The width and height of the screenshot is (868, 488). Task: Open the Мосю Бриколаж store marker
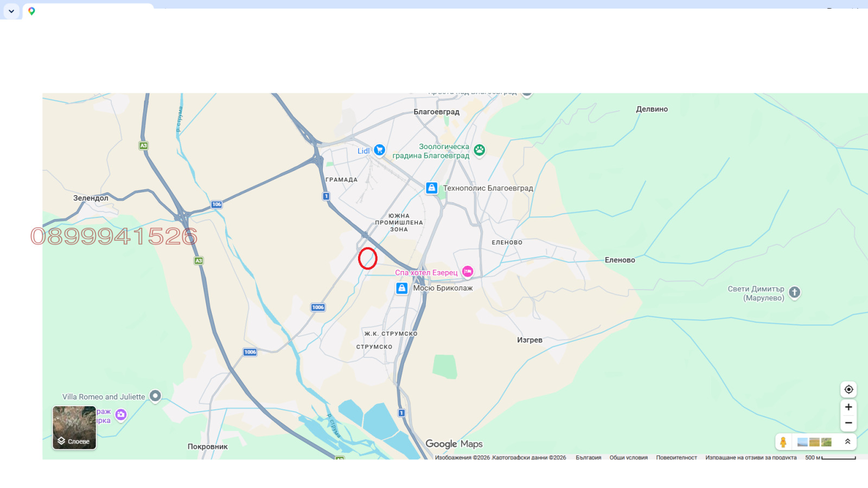click(401, 288)
